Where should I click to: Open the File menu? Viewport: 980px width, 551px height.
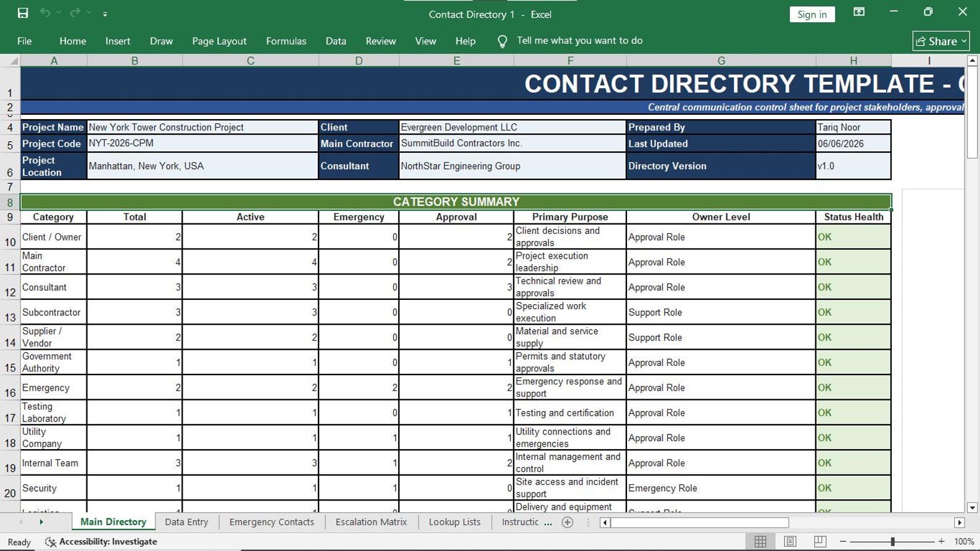tap(25, 41)
